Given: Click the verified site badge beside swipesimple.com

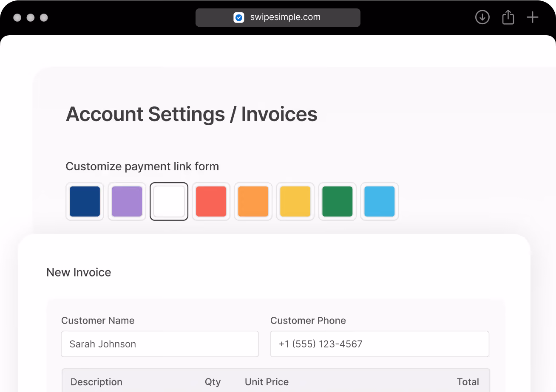Looking at the screenshot, I should [x=239, y=17].
